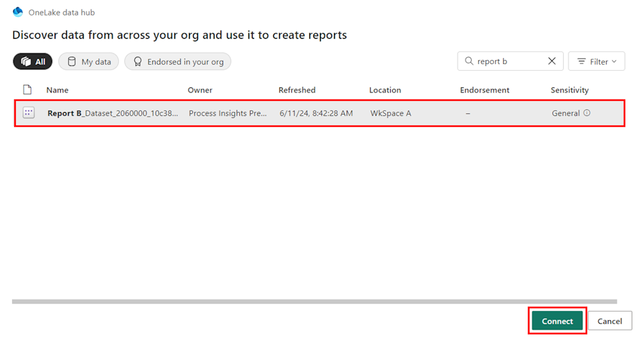Image resolution: width=644 pixels, height=341 pixels.
Task: Click the file type column header icon
Action: (27, 89)
